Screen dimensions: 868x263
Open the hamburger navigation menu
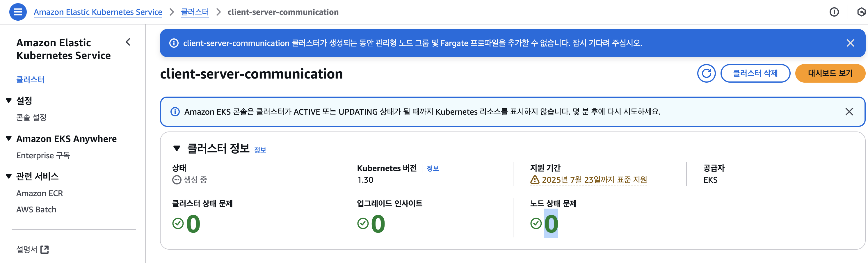click(18, 12)
